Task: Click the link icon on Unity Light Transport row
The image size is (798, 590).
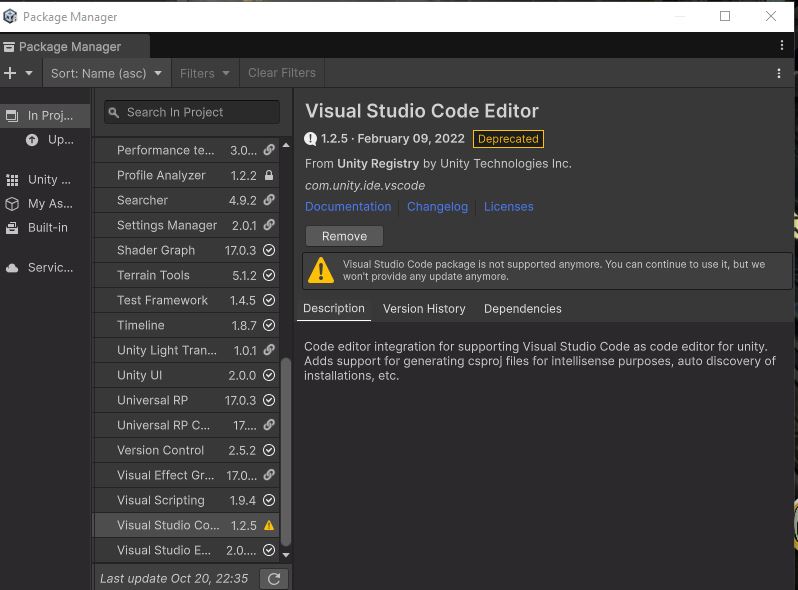Action: (x=269, y=350)
